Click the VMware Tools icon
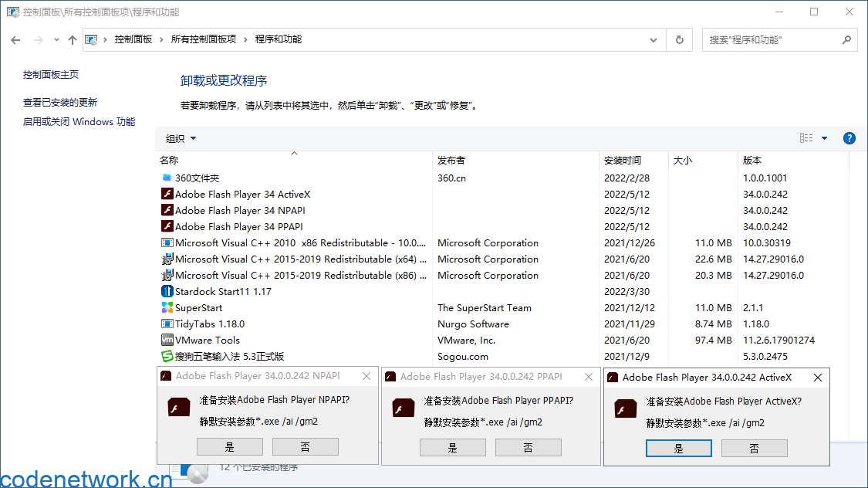This screenshot has width=868, height=488. point(167,340)
